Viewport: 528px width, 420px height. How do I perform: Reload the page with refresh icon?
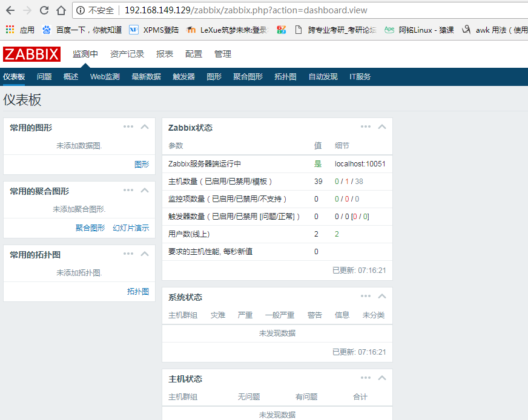click(44, 10)
